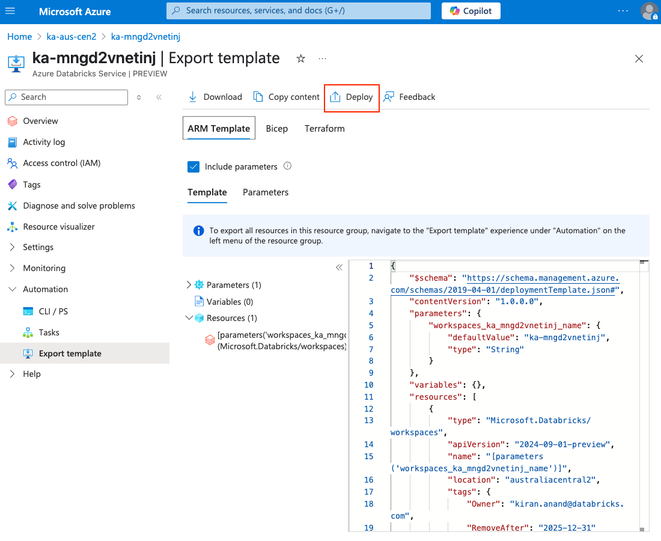Go to Home breadcrumb
The width and height of the screenshot is (661, 541).
pyautogui.click(x=19, y=37)
